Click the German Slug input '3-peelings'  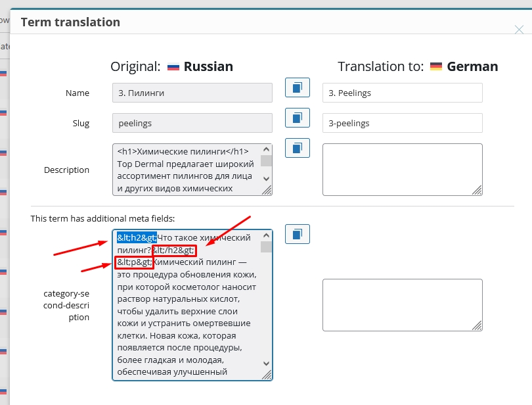[403, 123]
